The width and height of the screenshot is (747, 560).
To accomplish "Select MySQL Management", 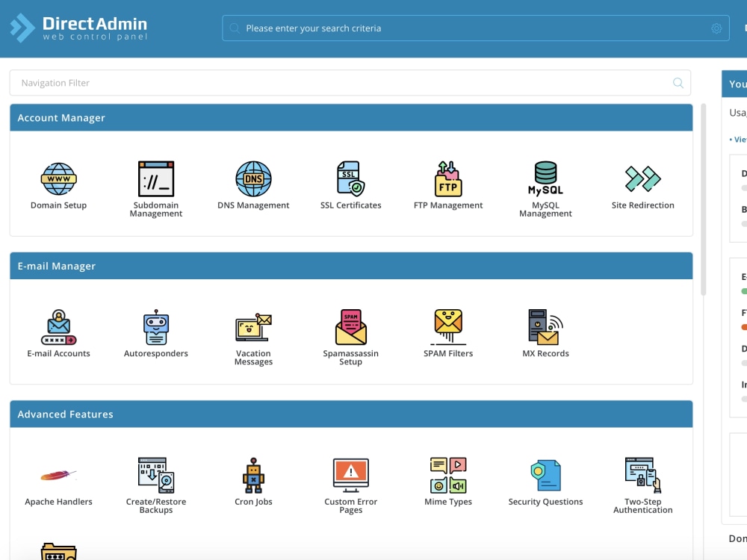I will click(545, 179).
